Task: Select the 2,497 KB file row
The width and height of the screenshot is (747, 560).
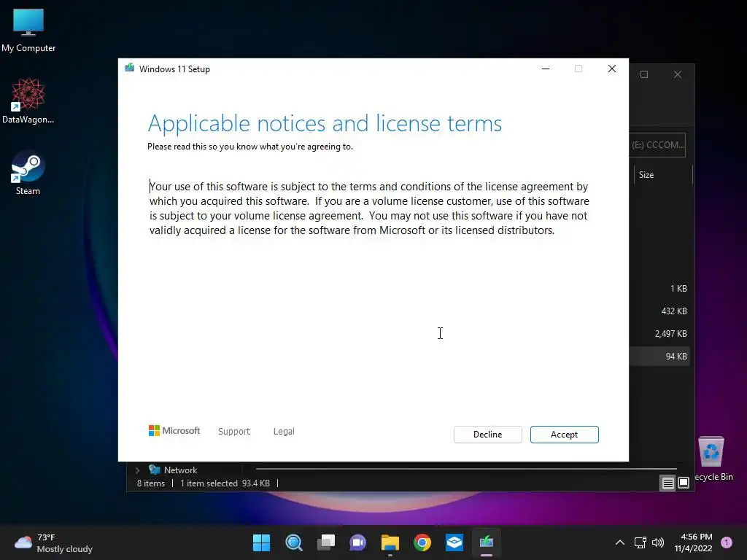Action: pyautogui.click(x=659, y=334)
